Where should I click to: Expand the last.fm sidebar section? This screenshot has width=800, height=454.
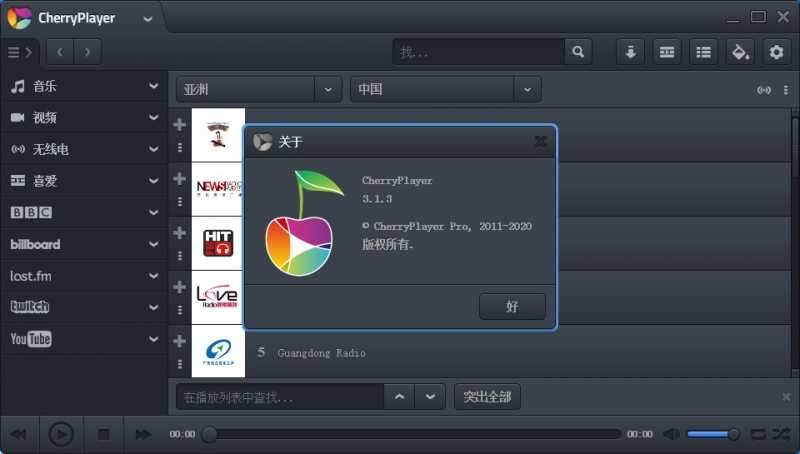(x=153, y=276)
